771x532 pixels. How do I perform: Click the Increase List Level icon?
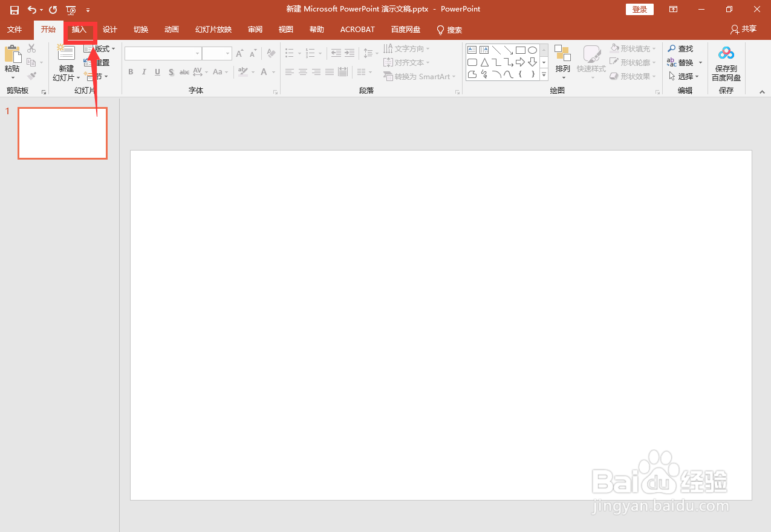tap(350, 53)
